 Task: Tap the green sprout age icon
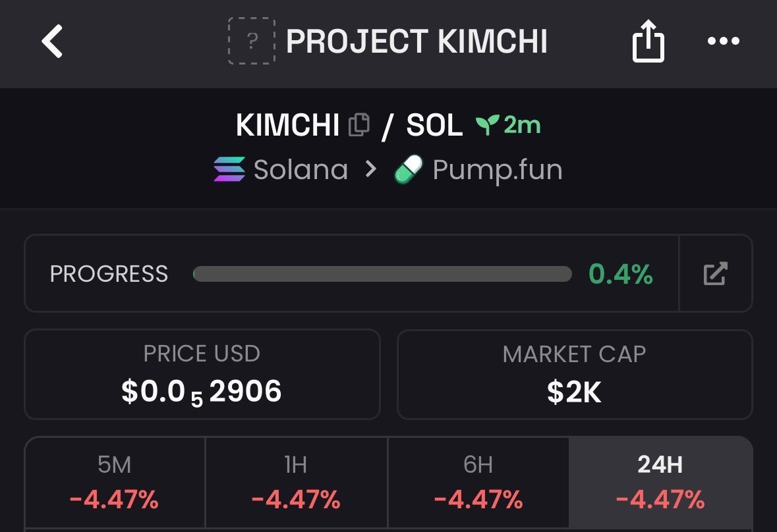click(x=486, y=124)
